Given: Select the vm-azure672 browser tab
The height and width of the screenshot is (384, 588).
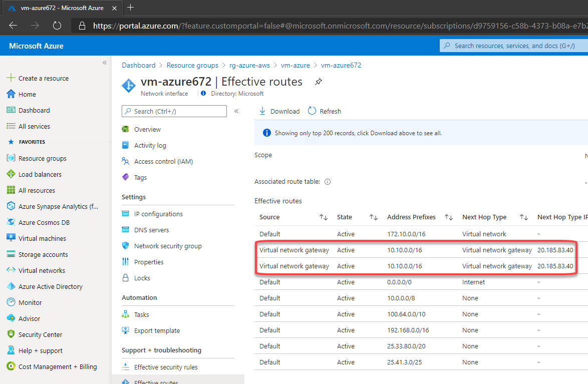Looking at the screenshot, I should coord(62,8).
